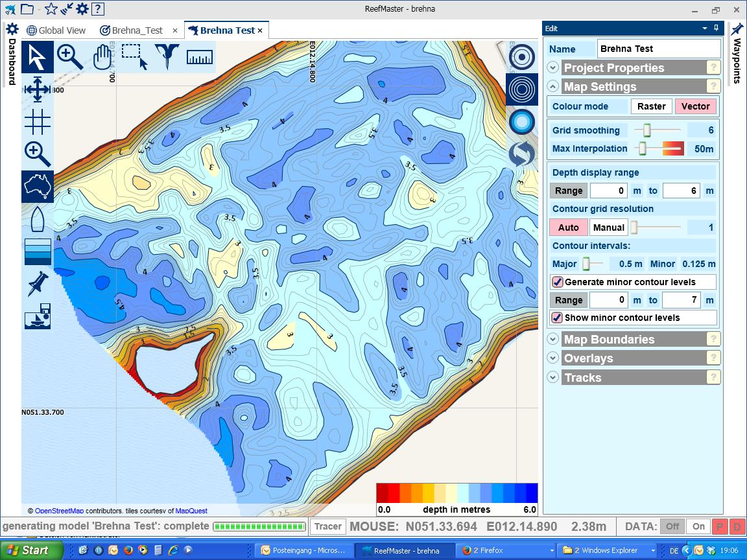The width and height of the screenshot is (747, 560).
Task: Click the boat vessel icon
Action: coord(37,219)
